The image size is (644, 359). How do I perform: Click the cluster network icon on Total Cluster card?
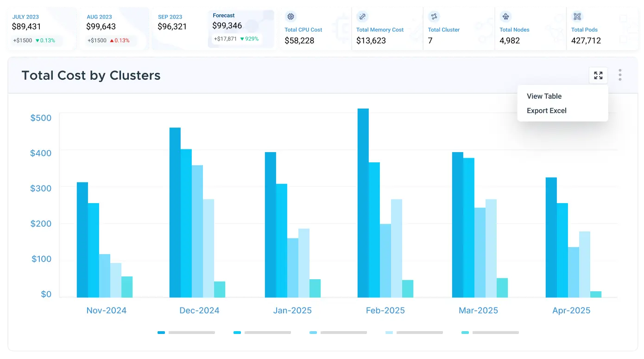(x=434, y=16)
